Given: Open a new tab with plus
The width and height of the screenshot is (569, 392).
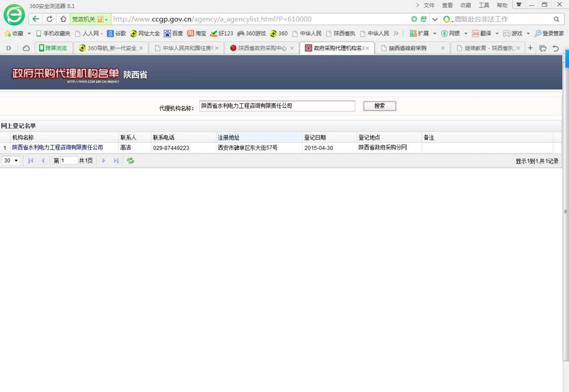Looking at the screenshot, I should tap(530, 48).
